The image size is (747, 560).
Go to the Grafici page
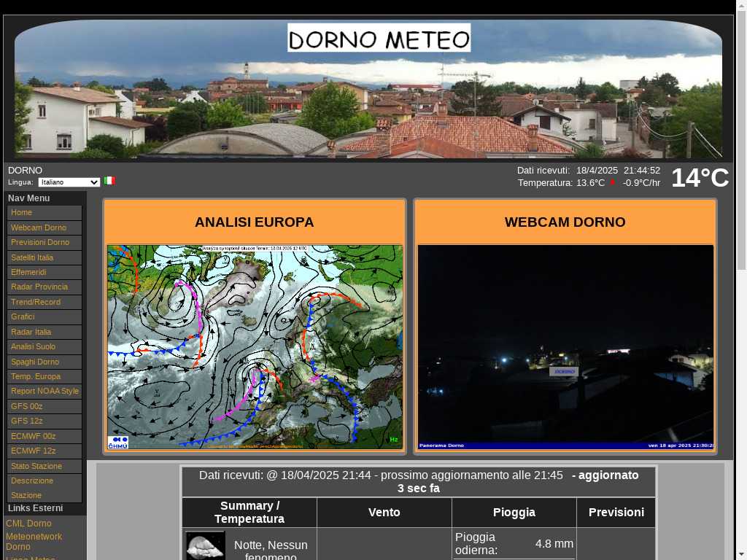(x=44, y=316)
